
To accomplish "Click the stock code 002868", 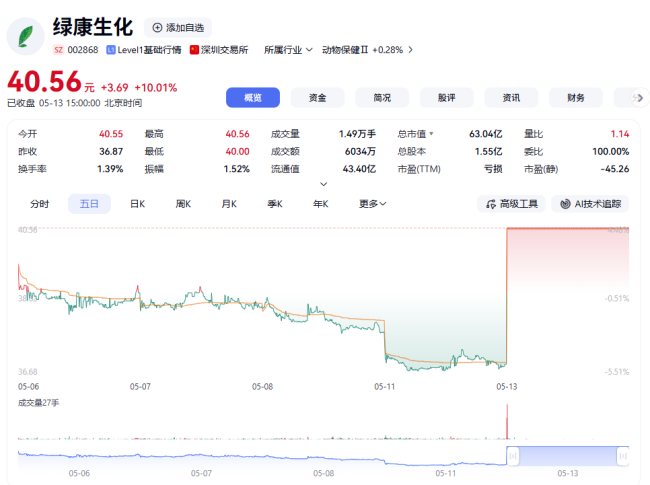I will [x=83, y=50].
